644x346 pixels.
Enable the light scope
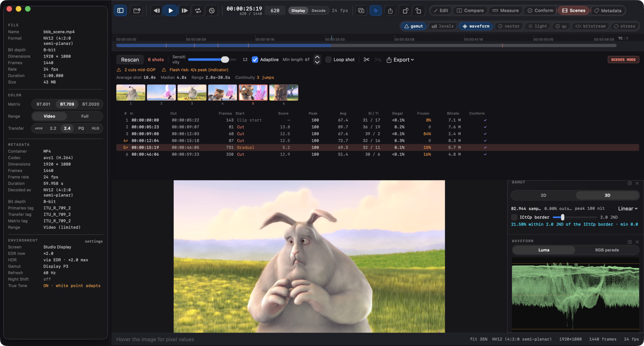tap(537, 26)
